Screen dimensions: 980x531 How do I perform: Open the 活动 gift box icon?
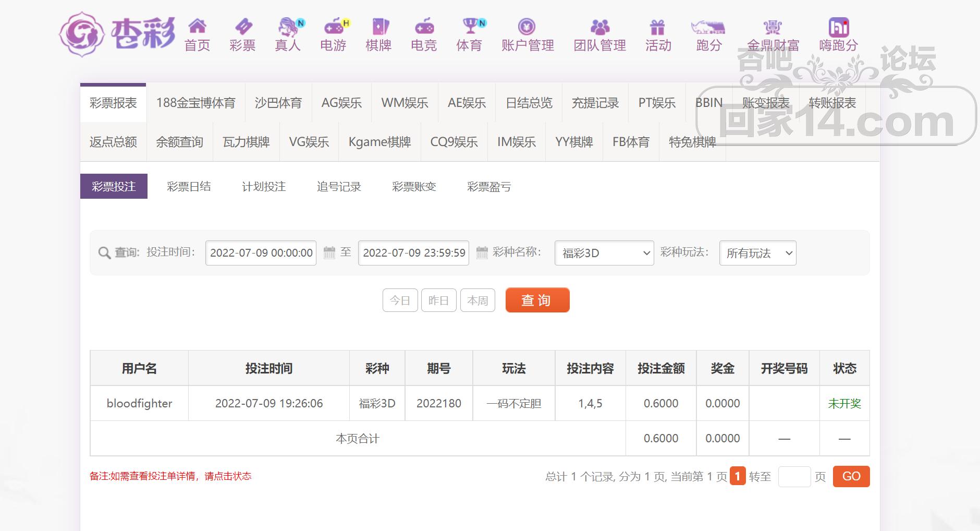(657, 26)
